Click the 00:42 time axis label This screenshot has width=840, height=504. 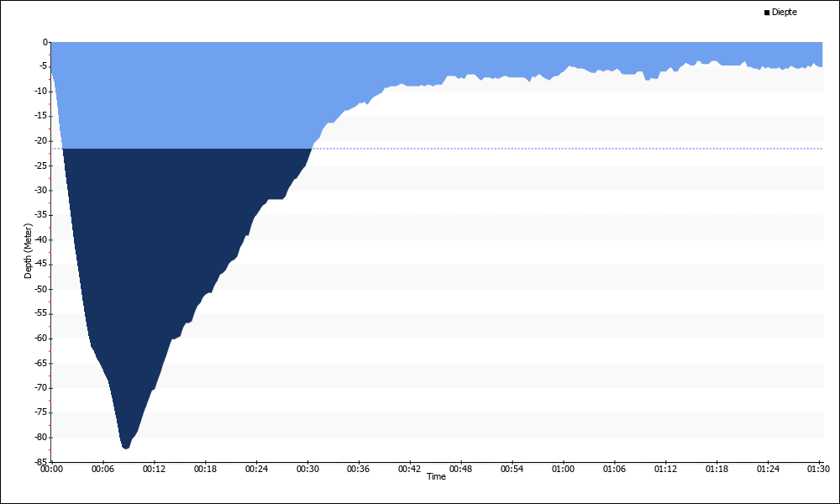point(409,470)
